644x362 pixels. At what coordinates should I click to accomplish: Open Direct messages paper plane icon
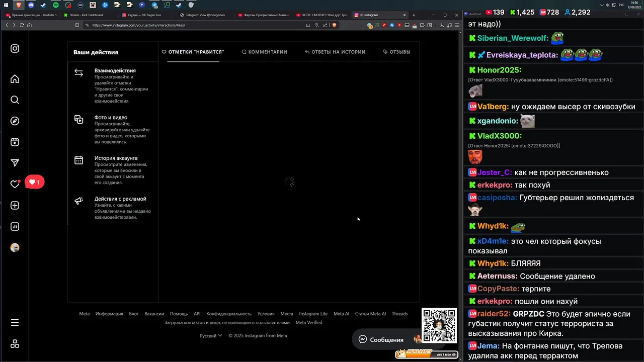15,163
